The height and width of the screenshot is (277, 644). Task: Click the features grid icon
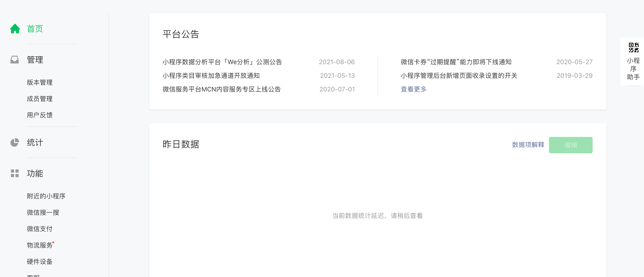[15, 173]
